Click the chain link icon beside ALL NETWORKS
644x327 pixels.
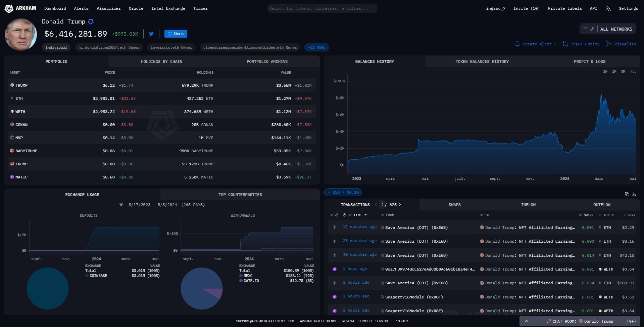(592, 29)
